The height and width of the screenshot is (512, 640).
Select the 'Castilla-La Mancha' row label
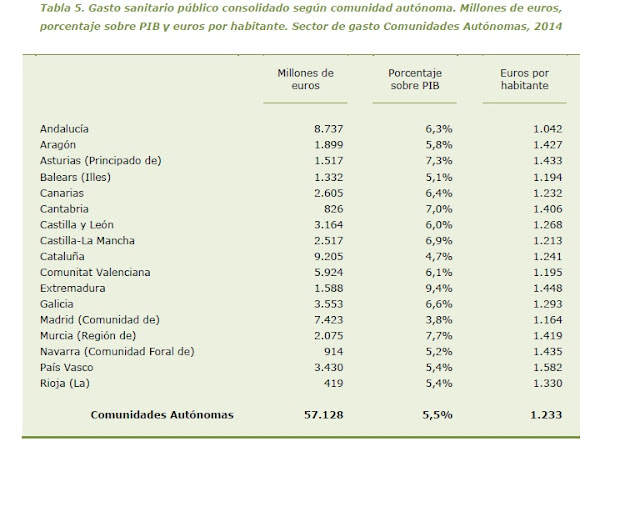pyautogui.click(x=87, y=241)
